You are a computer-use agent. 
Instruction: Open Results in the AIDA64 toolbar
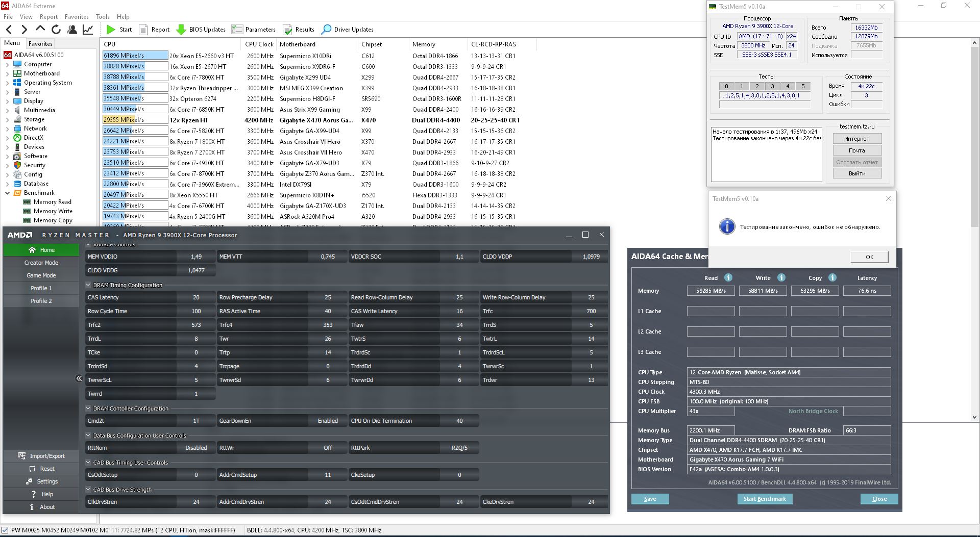coord(299,30)
